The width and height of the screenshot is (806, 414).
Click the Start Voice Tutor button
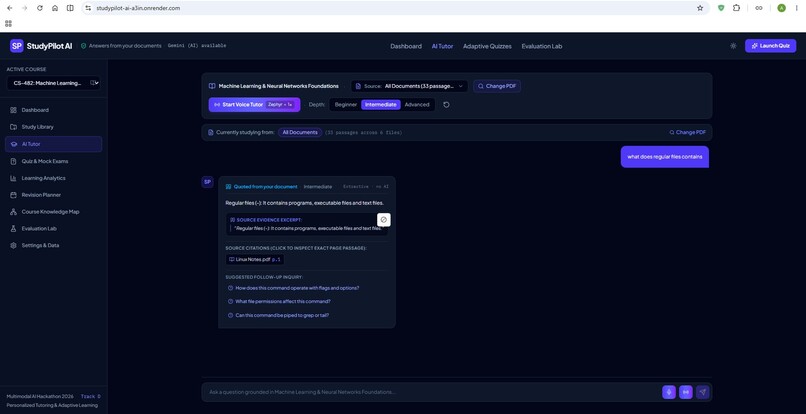(254, 104)
